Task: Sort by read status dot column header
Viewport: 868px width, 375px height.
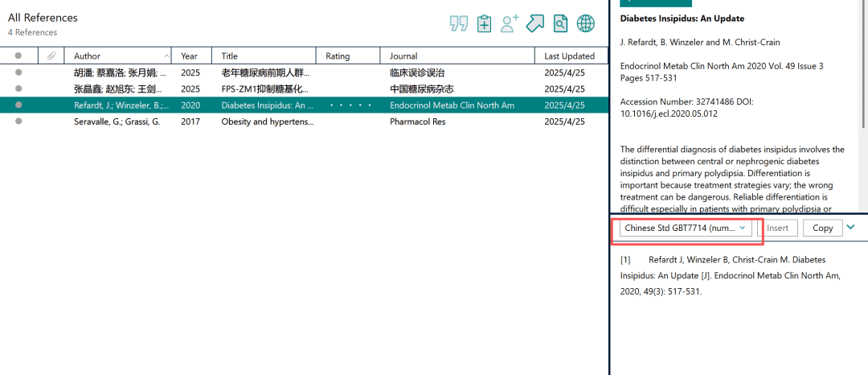Action: 18,56
